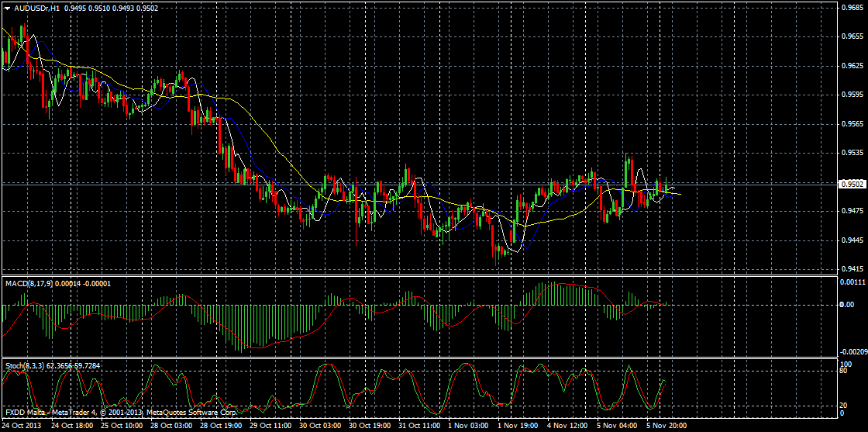Screen dimensions: 868x432
Task: Click the 0.9415 price axis label
Action: point(852,270)
